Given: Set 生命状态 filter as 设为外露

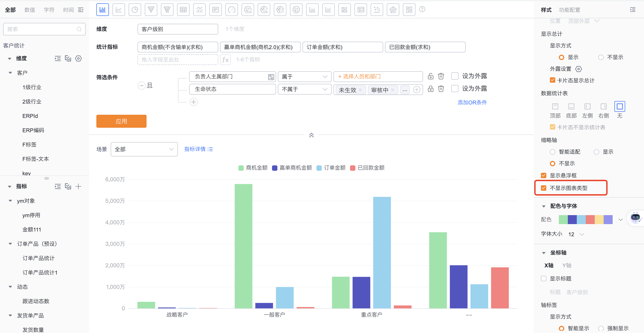Looking at the screenshot, I should click(x=455, y=89).
